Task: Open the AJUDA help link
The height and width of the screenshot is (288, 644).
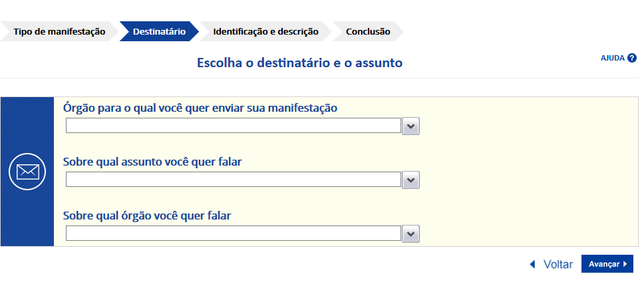Action: point(612,58)
